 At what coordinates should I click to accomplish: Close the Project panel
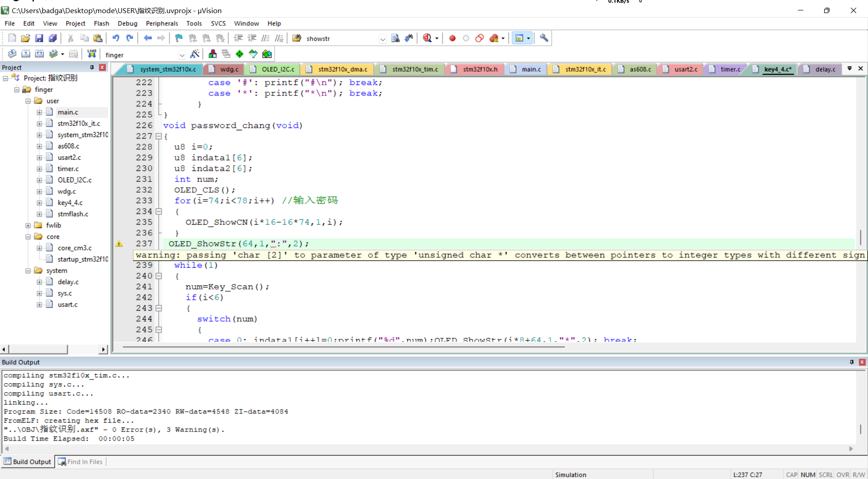coord(103,67)
